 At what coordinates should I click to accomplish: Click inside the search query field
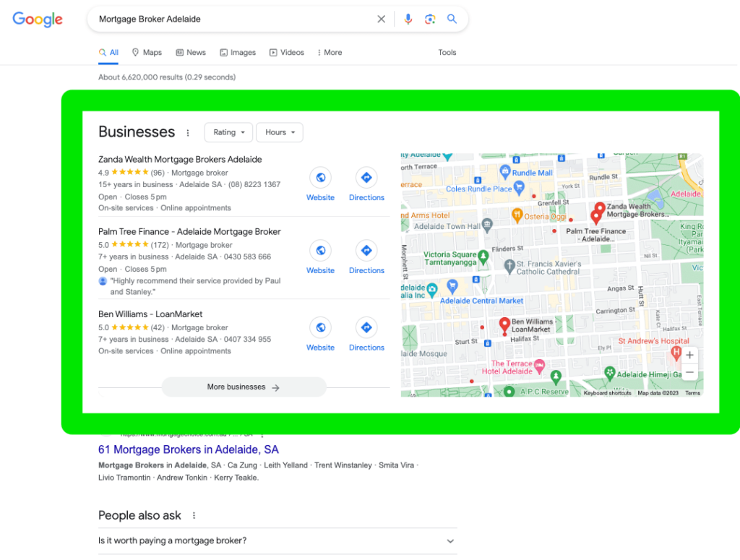point(233,19)
